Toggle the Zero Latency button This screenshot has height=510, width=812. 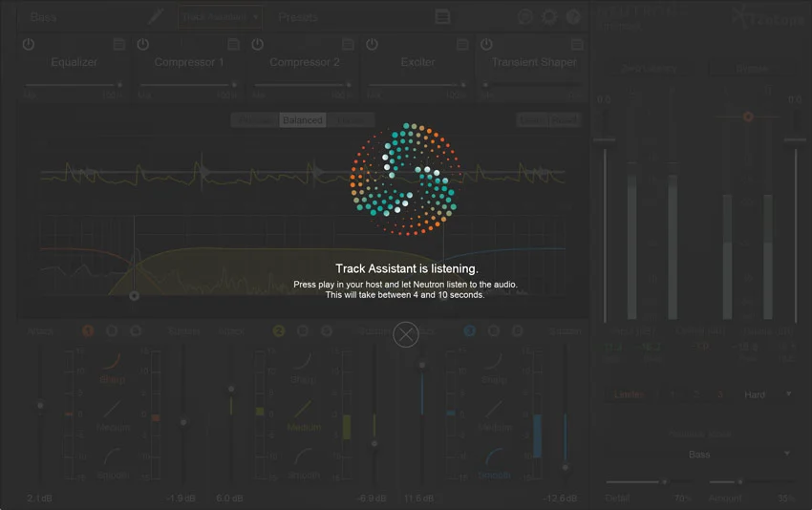pyautogui.click(x=649, y=69)
